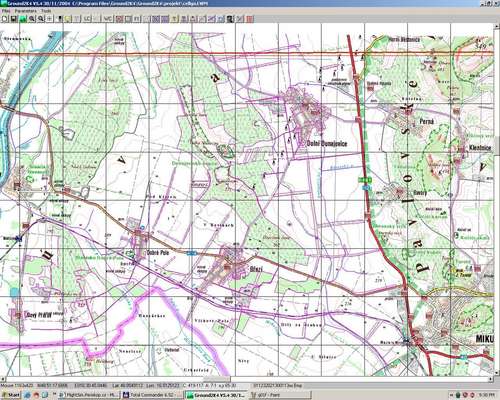
Task: Click the Dobré Pole label on the map
Action: pyautogui.click(x=158, y=253)
